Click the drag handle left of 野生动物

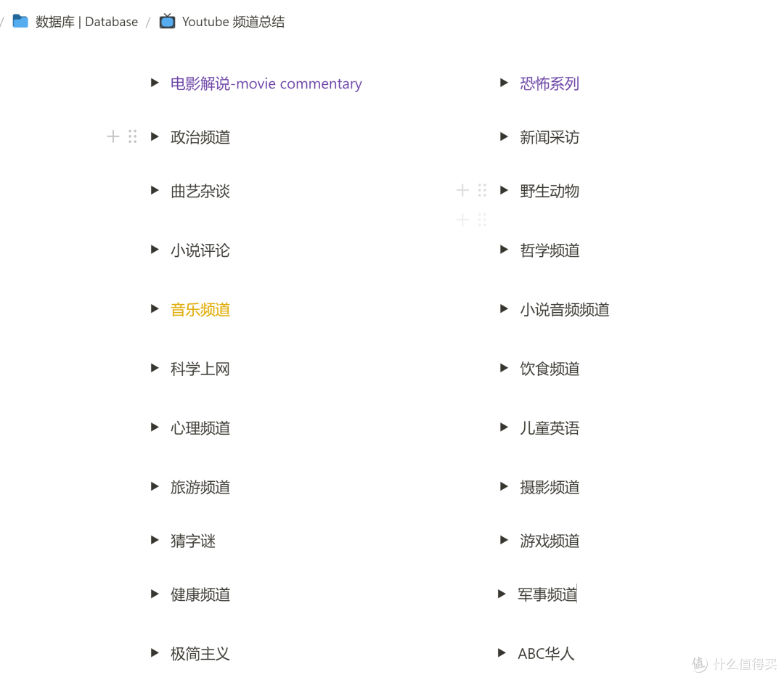click(x=482, y=190)
